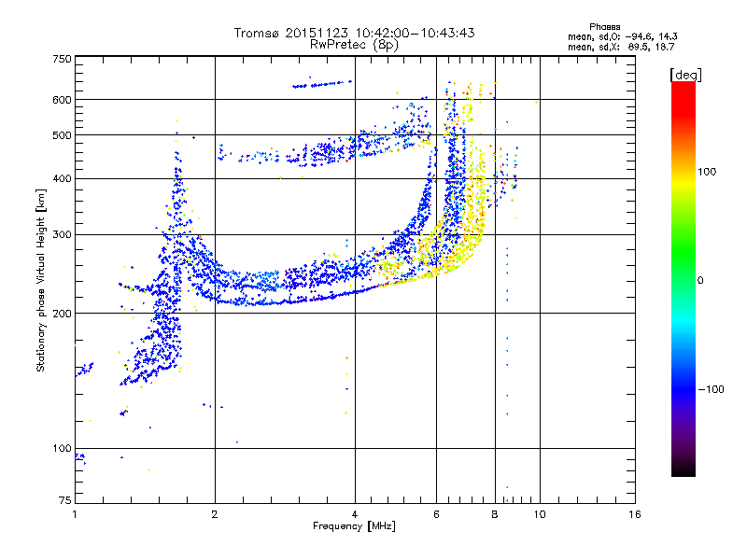Click the y-axis label "300"
The height and width of the screenshot is (560, 747).
(x=62, y=235)
